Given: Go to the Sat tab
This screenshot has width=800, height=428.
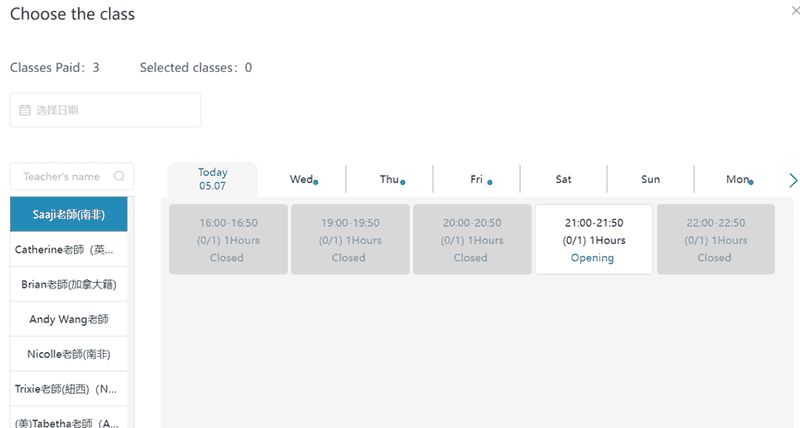Looking at the screenshot, I should point(563,179).
